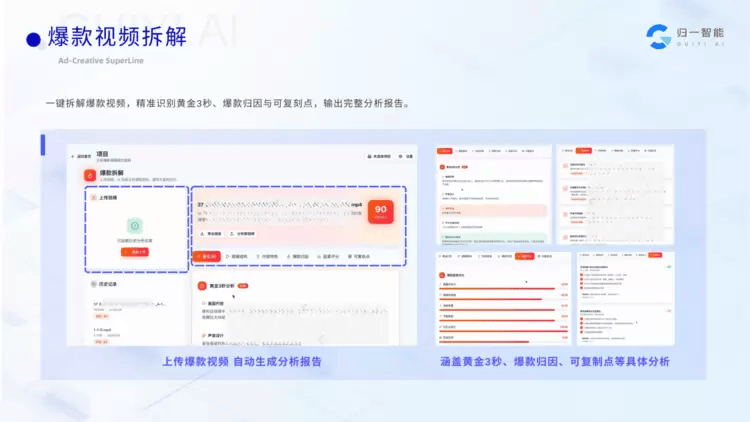Click the upload-video panel header icon

(93, 198)
